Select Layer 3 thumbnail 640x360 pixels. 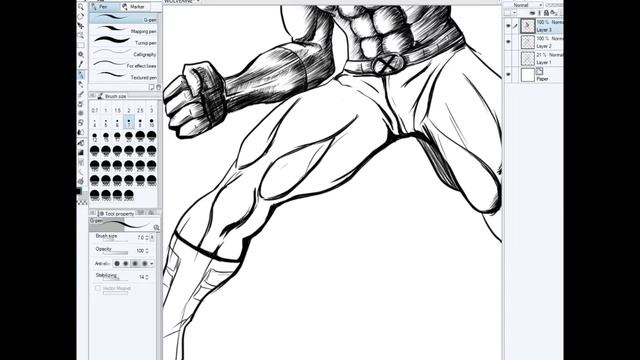528,25
